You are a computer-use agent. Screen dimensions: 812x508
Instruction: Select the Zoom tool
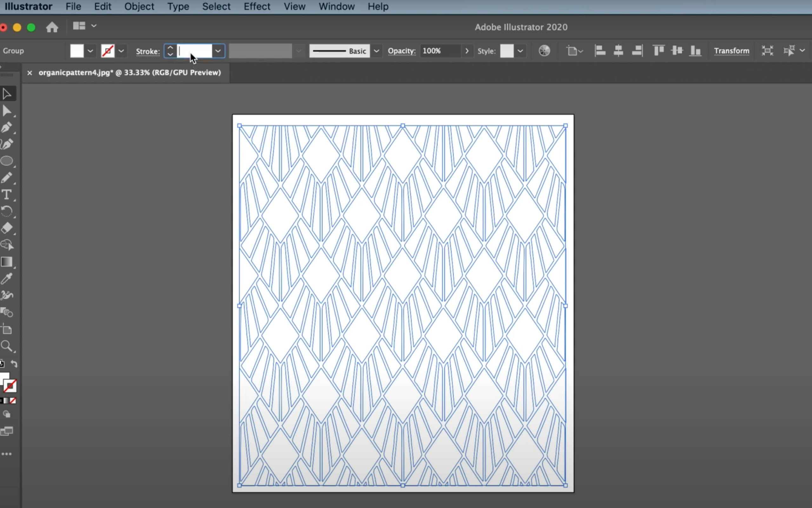pos(7,346)
